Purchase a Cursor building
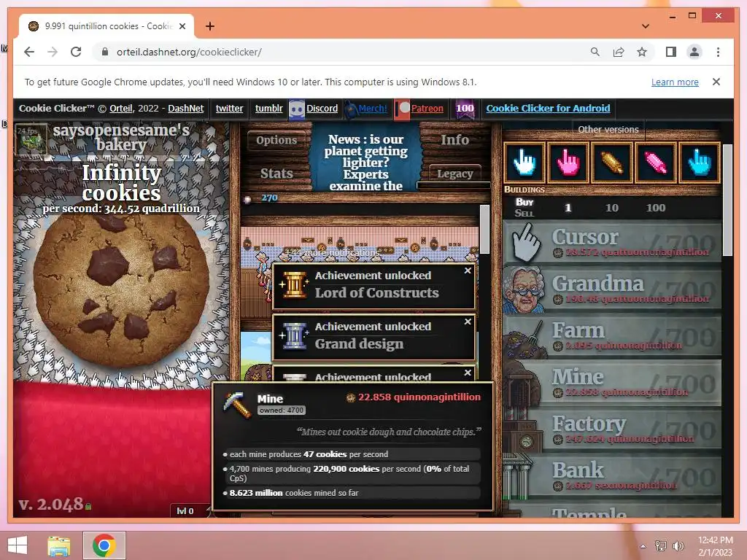 612,243
